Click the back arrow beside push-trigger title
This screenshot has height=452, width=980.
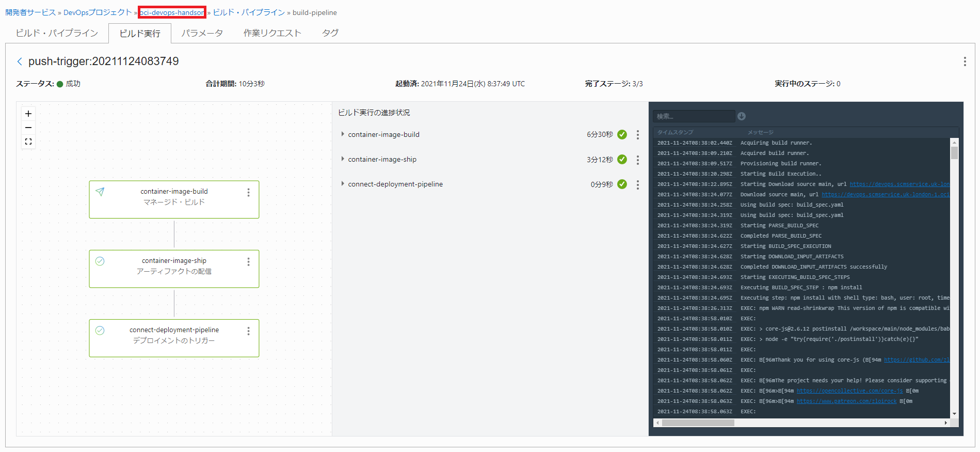click(20, 61)
